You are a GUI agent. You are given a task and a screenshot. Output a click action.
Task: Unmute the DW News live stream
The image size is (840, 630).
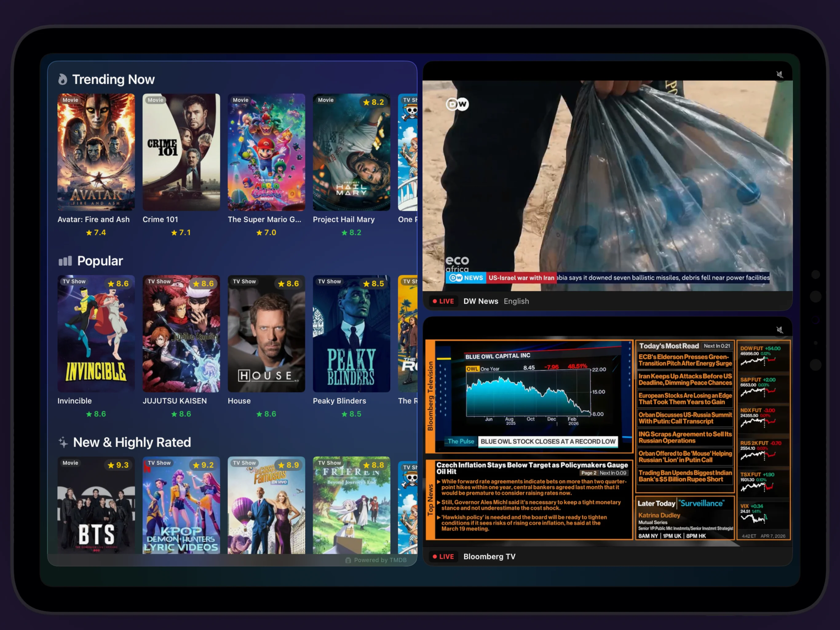click(x=780, y=74)
